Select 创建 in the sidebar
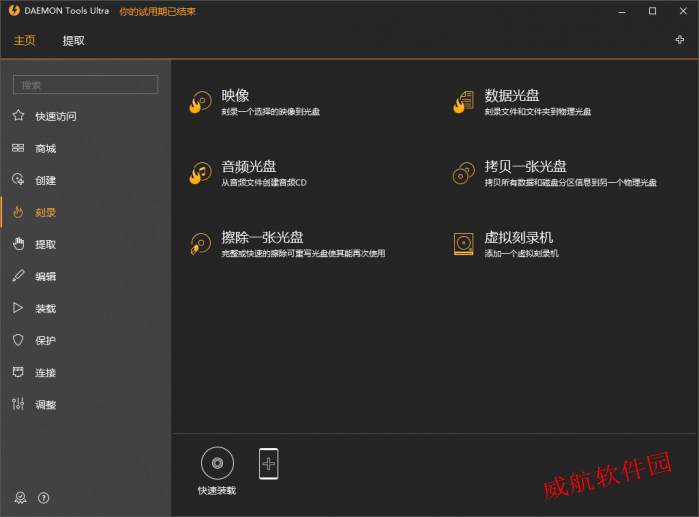Image resolution: width=699 pixels, height=517 pixels. tap(45, 181)
